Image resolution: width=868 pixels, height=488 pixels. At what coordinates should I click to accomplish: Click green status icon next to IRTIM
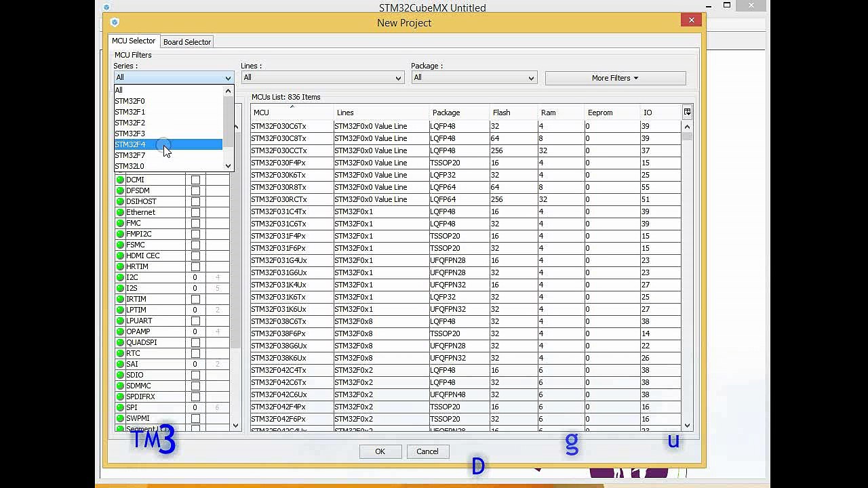(120, 299)
